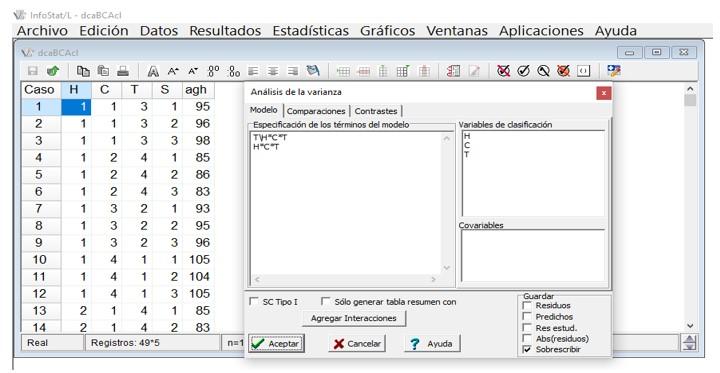Switch to the Comparaciones tab
Viewport: 720px width, 373px height.
(316, 111)
